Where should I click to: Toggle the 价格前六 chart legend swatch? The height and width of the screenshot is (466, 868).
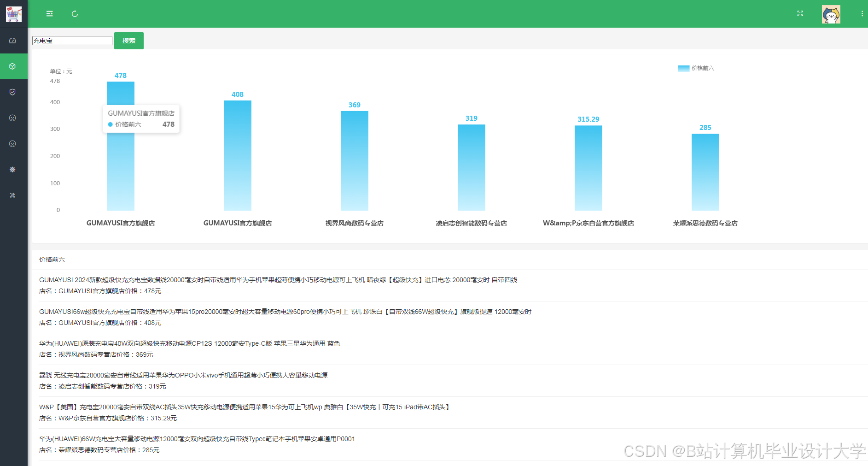point(683,68)
